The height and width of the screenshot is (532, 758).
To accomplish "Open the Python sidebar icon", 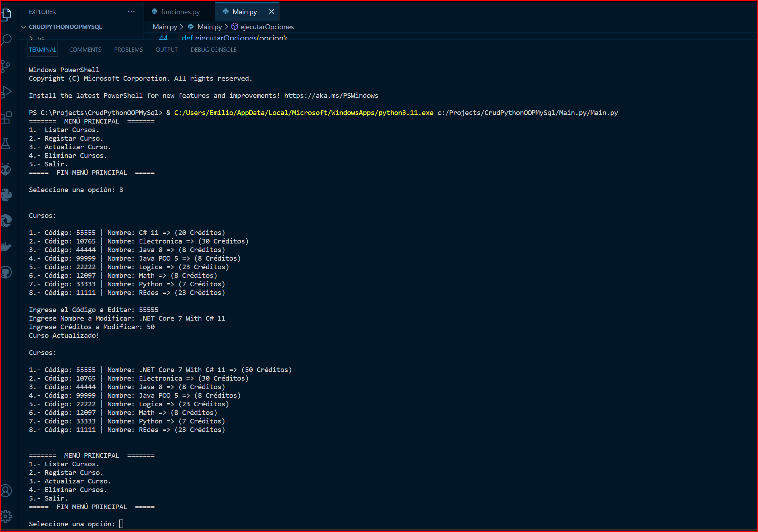I will [x=6, y=195].
